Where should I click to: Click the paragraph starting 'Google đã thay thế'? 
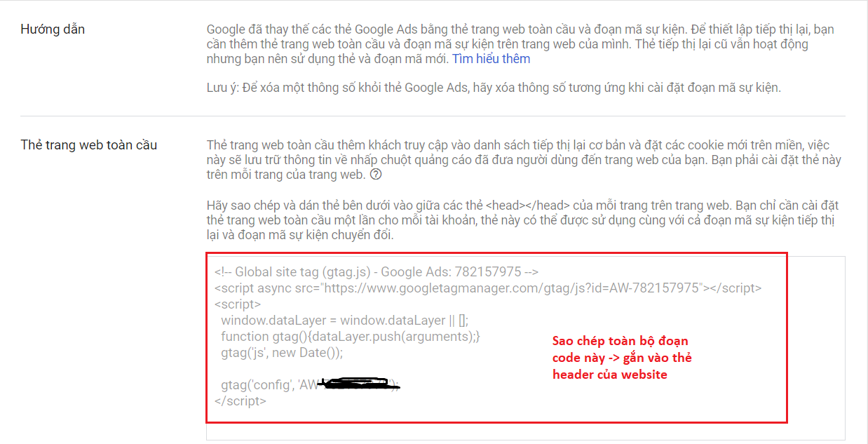[x=520, y=44]
